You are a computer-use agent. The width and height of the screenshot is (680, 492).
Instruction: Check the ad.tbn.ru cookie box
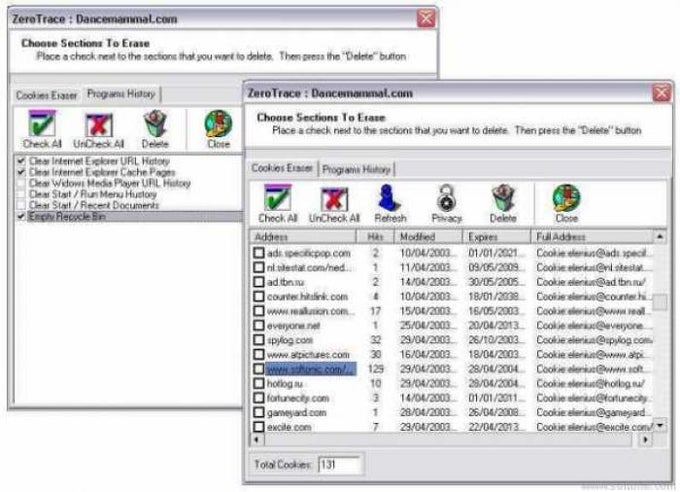click(258, 282)
